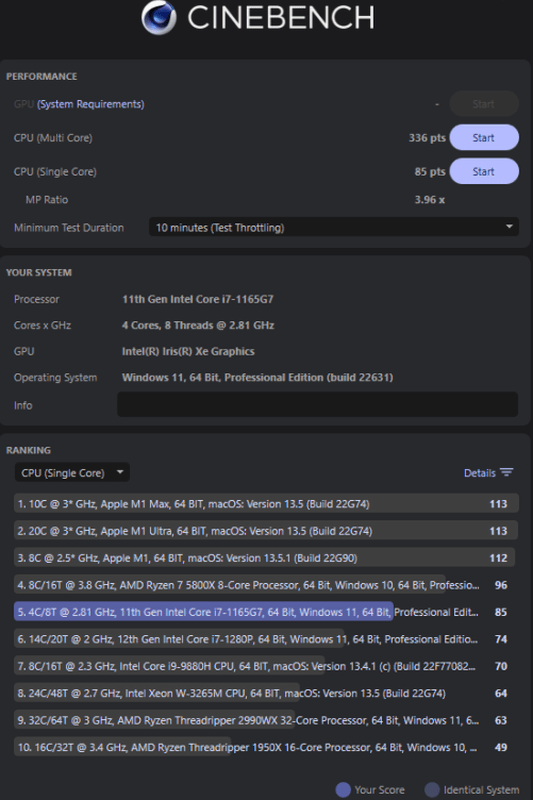Image resolution: width=533 pixels, height=800 pixels.
Task: Click the MP Ratio label
Action: tap(46, 200)
